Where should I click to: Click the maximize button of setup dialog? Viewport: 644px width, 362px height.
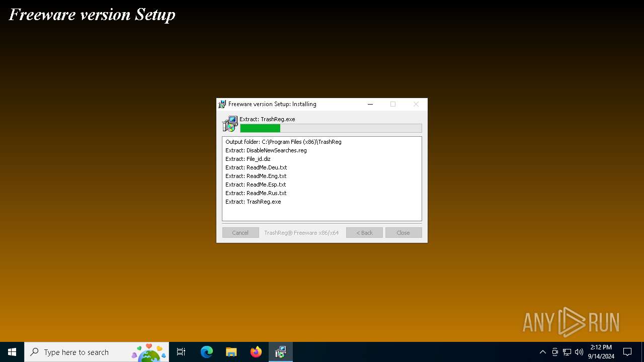tap(393, 104)
